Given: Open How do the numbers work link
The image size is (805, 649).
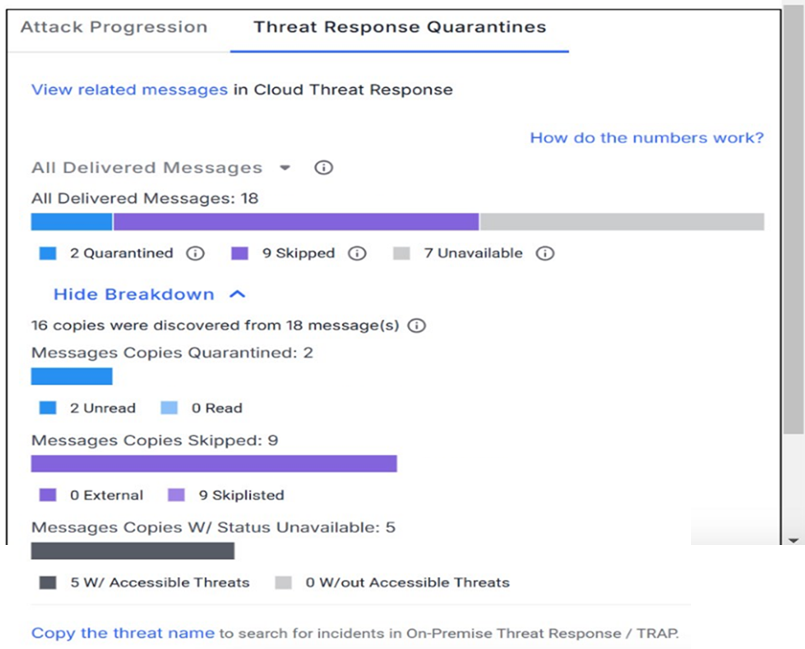Looking at the screenshot, I should [x=647, y=138].
